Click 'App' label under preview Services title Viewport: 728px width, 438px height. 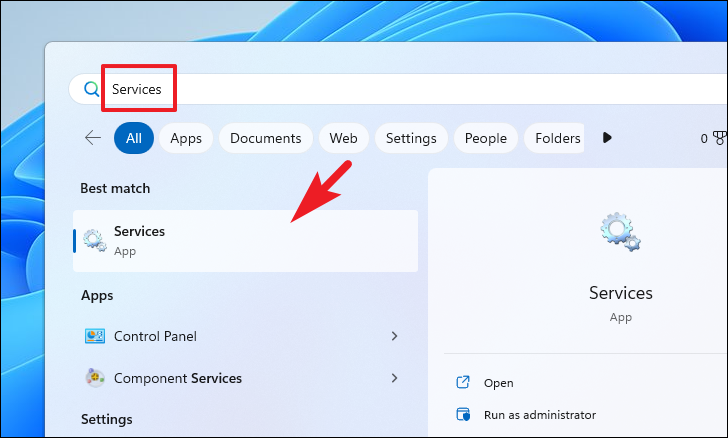pyautogui.click(x=621, y=318)
